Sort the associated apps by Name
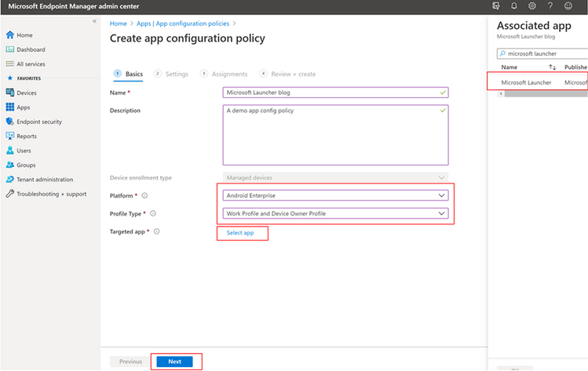Viewport: 588px width, 371px height. coord(552,67)
